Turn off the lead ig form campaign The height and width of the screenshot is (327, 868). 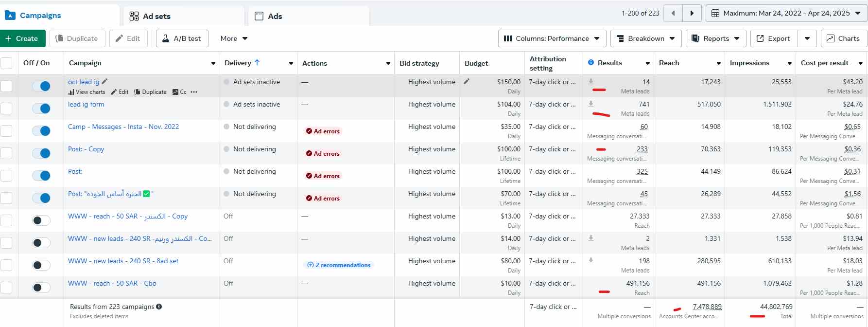point(41,109)
